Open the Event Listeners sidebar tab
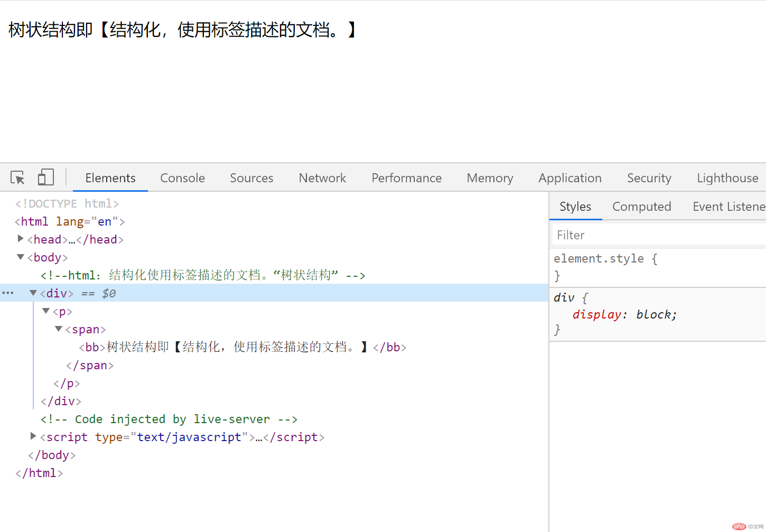 728,207
